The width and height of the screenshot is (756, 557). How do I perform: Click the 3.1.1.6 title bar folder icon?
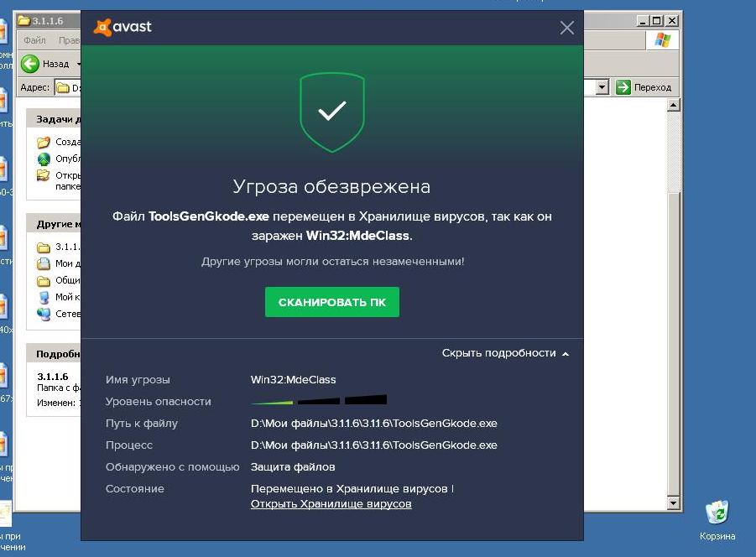pyautogui.click(x=24, y=20)
